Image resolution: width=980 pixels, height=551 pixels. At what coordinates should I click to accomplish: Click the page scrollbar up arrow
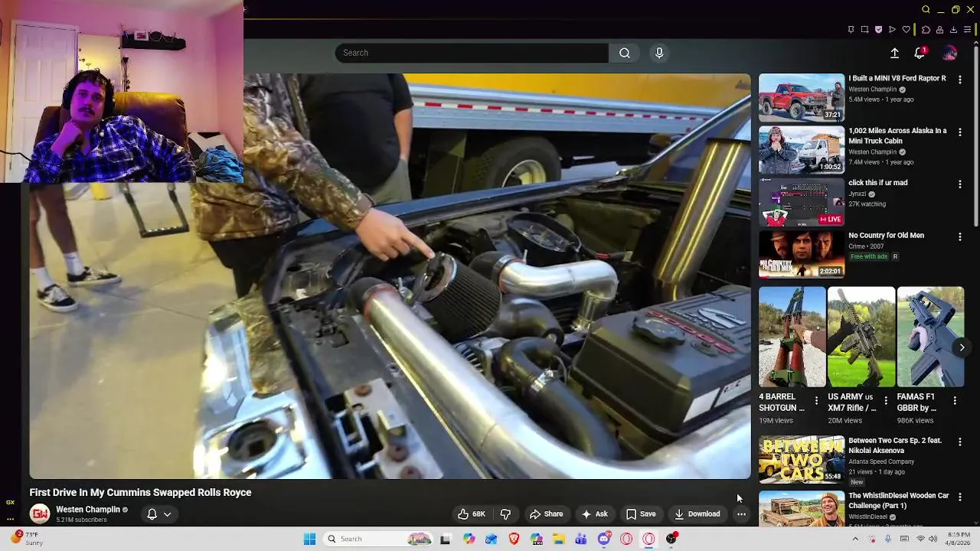point(975,43)
